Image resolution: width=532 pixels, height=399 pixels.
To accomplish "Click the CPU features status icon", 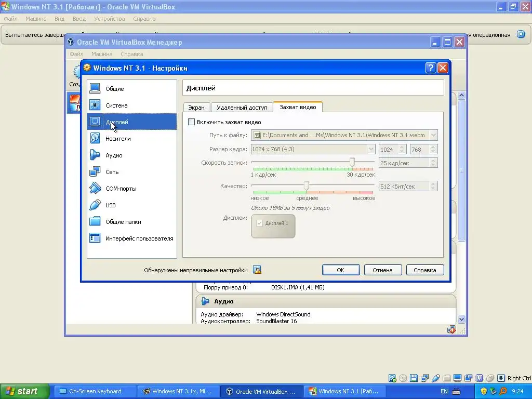I will [x=479, y=378].
